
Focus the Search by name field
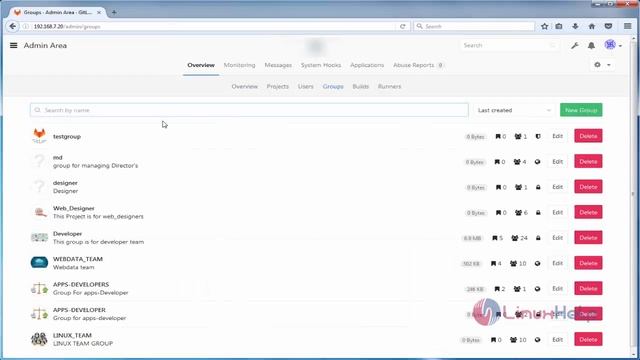point(249,110)
